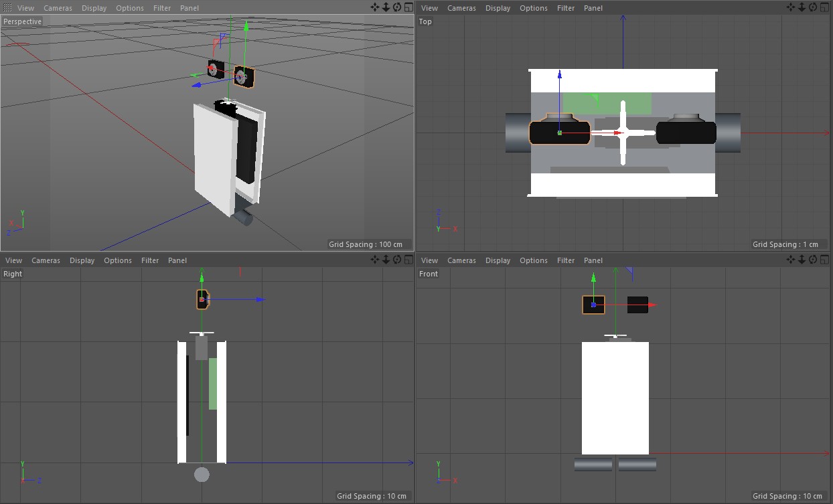
Task: Select the white box object in Front viewport
Action: (x=615, y=398)
